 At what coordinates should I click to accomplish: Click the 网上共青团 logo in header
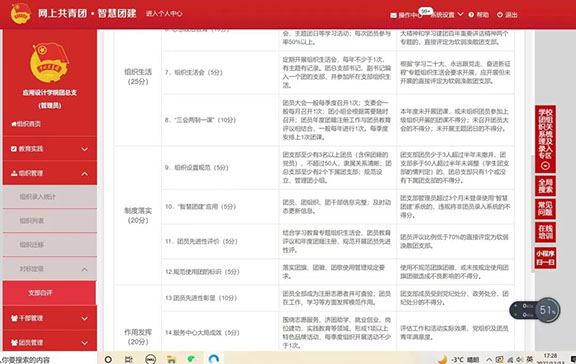(x=21, y=13)
